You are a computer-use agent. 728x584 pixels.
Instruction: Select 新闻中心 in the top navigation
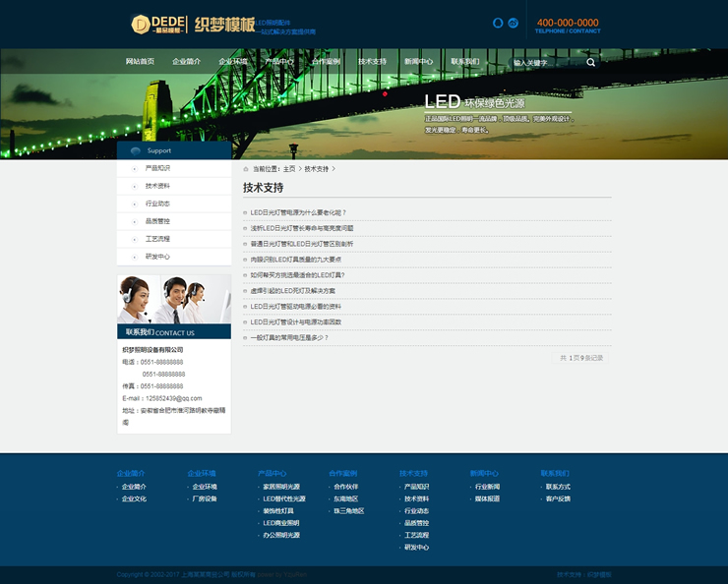click(418, 61)
